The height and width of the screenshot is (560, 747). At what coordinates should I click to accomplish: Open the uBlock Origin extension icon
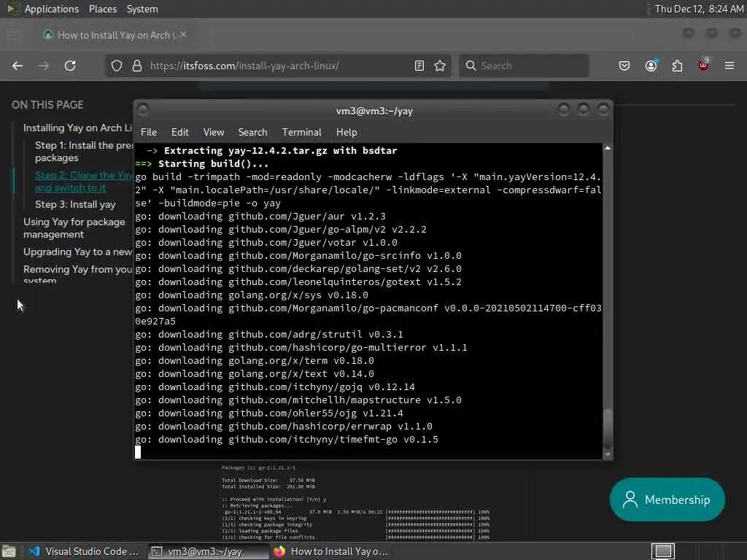click(x=703, y=65)
